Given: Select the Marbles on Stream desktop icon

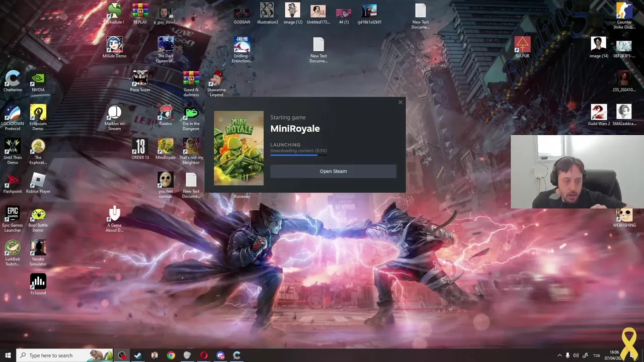Looking at the screenshot, I should coord(114,117).
